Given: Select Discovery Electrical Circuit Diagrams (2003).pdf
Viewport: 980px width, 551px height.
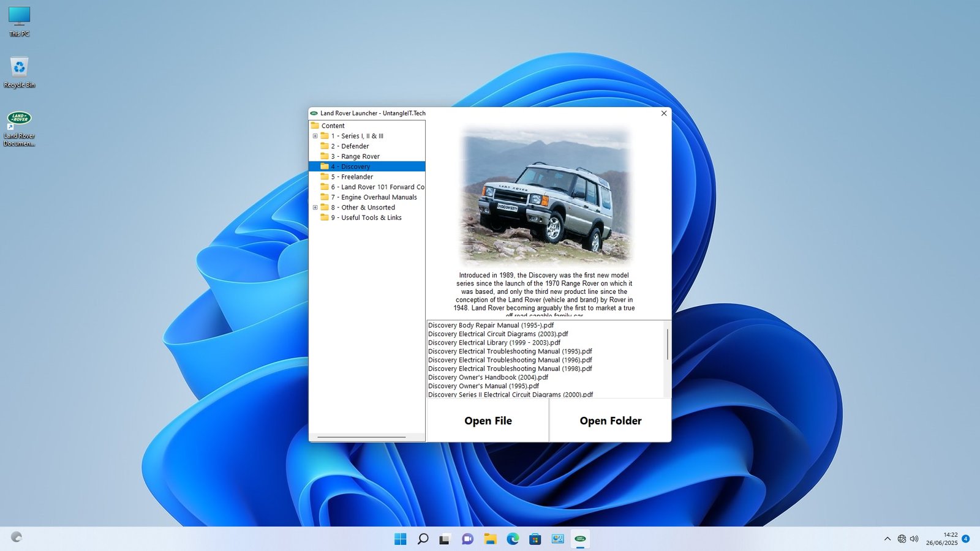Looking at the screenshot, I should click(x=498, y=334).
